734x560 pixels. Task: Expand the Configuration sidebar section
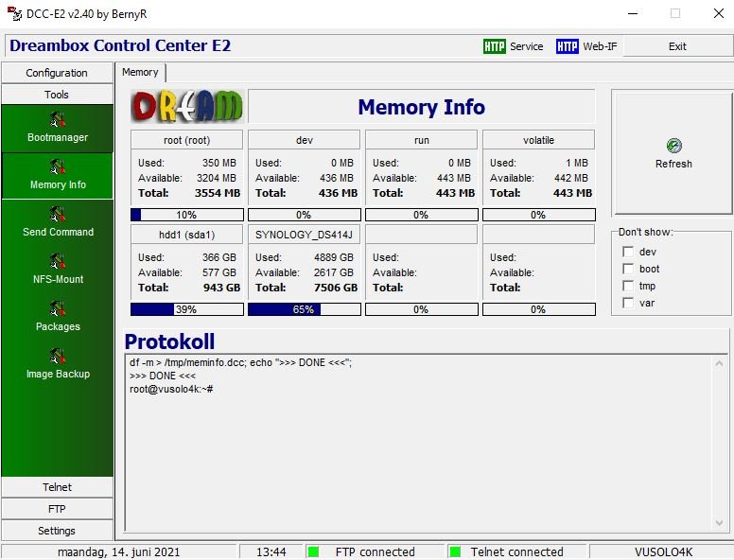click(x=57, y=73)
